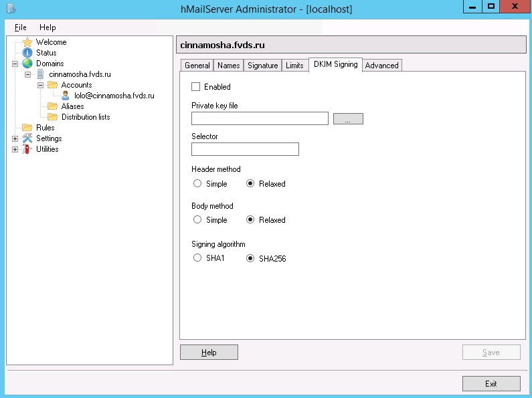The height and width of the screenshot is (398, 532).
Task: Expand the Utilities tree node
Action: 15,149
